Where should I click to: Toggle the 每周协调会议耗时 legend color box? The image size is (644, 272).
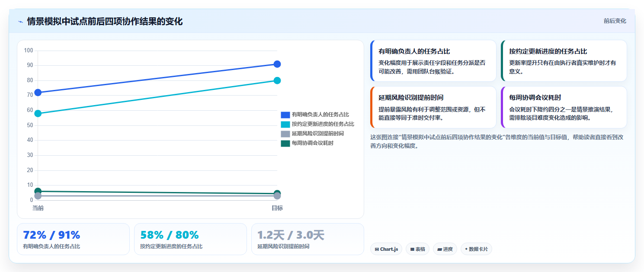coord(285,143)
